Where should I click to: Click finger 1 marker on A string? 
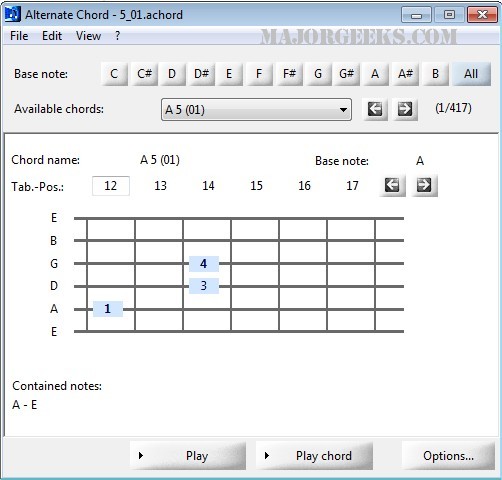pyautogui.click(x=108, y=309)
